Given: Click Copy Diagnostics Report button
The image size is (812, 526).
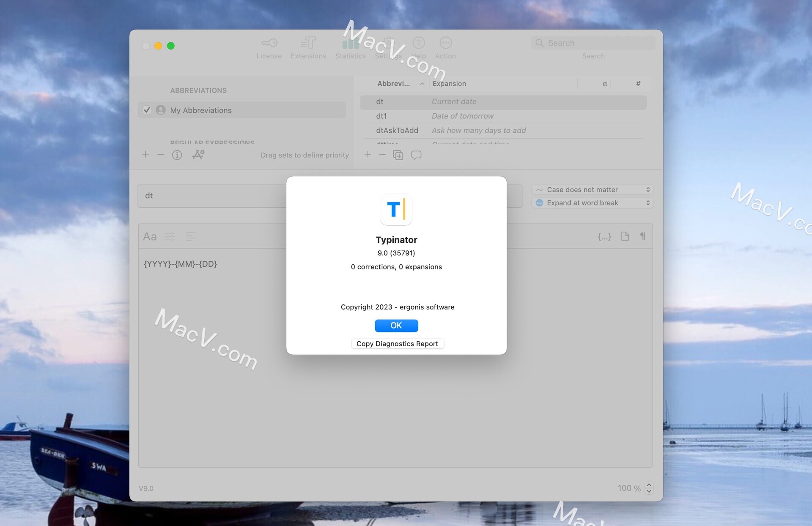Looking at the screenshot, I should tap(397, 343).
